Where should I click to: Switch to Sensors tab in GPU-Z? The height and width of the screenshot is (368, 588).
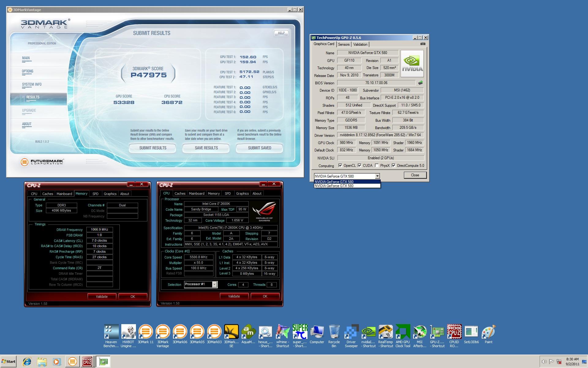coord(344,44)
